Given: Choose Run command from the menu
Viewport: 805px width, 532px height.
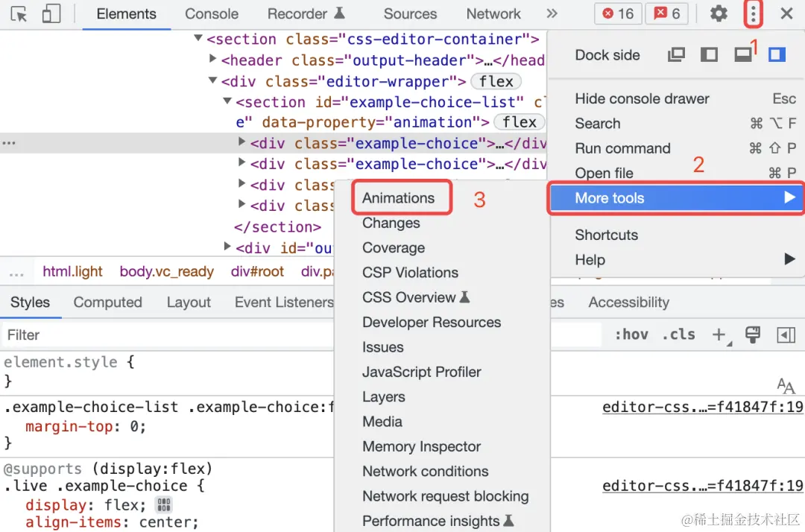Looking at the screenshot, I should pyautogui.click(x=677, y=148).
